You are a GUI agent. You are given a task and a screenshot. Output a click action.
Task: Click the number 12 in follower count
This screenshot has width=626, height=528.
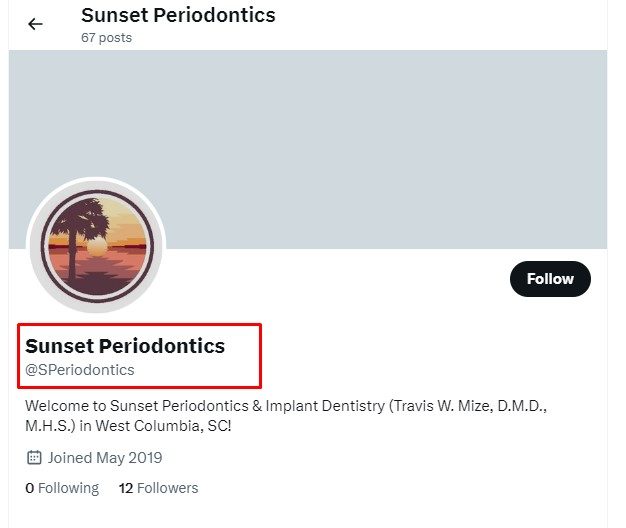point(126,488)
